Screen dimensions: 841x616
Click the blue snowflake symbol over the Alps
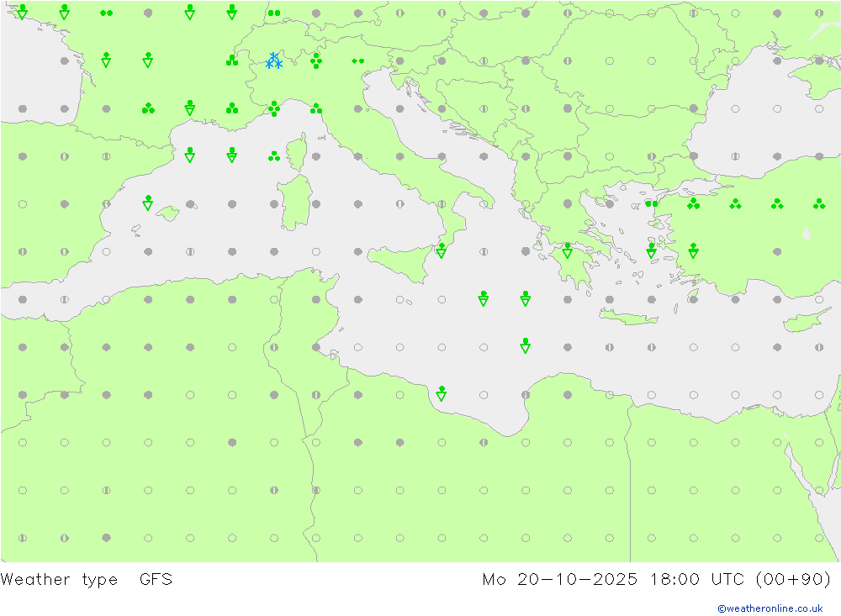click(x=274, y=61)
